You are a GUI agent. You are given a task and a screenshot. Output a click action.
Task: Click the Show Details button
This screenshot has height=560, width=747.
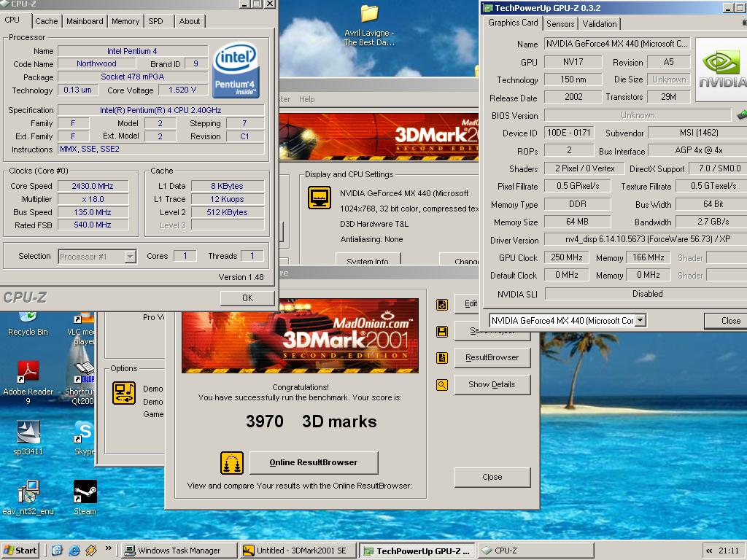(x=492, y=384)
